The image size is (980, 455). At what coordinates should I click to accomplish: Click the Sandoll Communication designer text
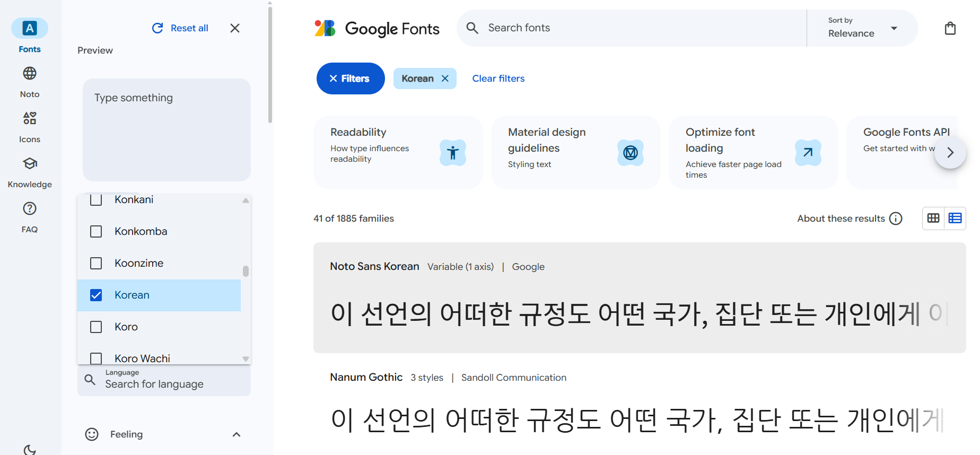coord(514,378)
